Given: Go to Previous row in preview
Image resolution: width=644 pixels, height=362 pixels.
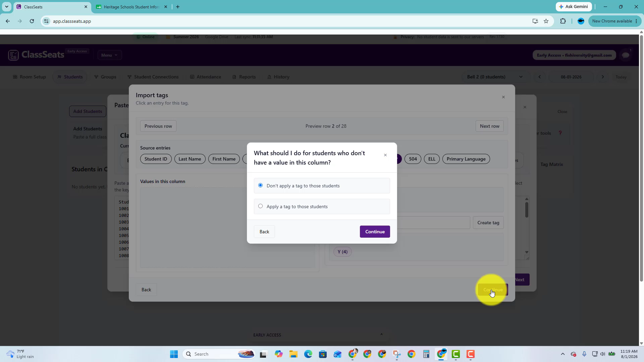Looking at the screenshot, I should (x=158, y=126).
